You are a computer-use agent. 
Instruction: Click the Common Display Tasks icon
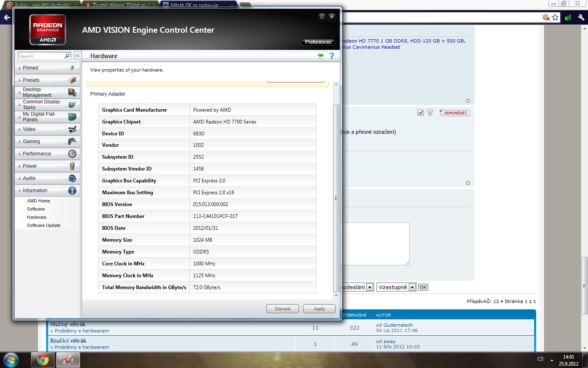click(72, 105)
